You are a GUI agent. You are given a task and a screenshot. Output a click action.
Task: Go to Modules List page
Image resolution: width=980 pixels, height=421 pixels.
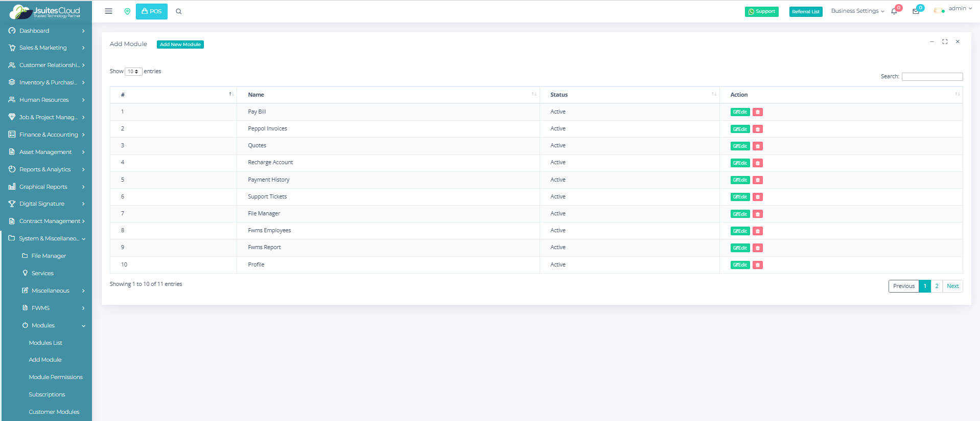pyautogui.click(x=45, y=343)
